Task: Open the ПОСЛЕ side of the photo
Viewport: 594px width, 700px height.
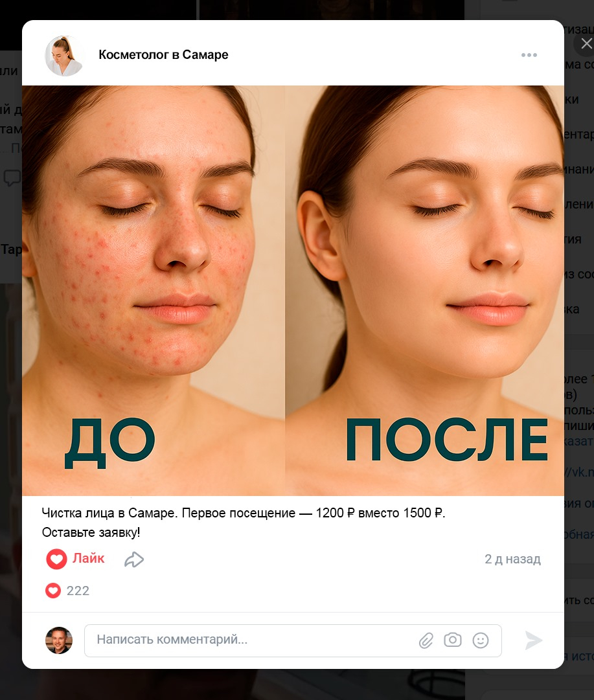Action: coord(425,290)
